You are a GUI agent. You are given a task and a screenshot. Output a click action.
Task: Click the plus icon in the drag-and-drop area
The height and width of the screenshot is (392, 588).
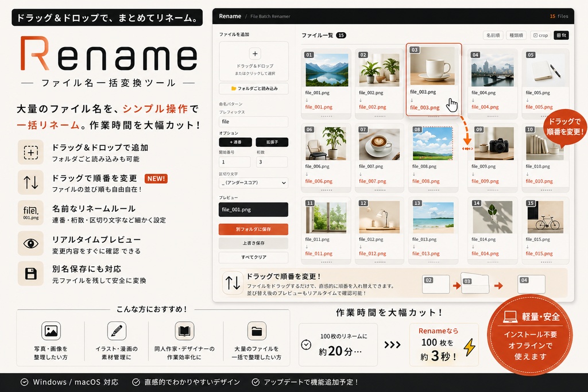(254, 55)
